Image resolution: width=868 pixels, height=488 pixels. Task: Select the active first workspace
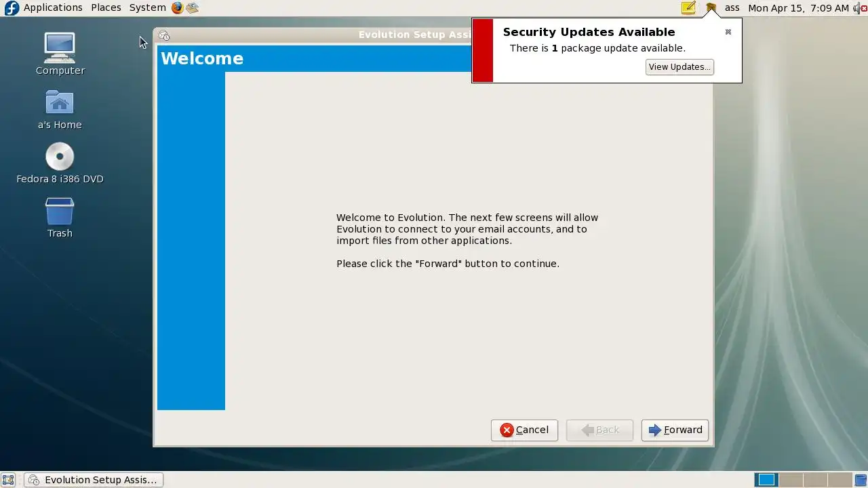coord(766,480)
